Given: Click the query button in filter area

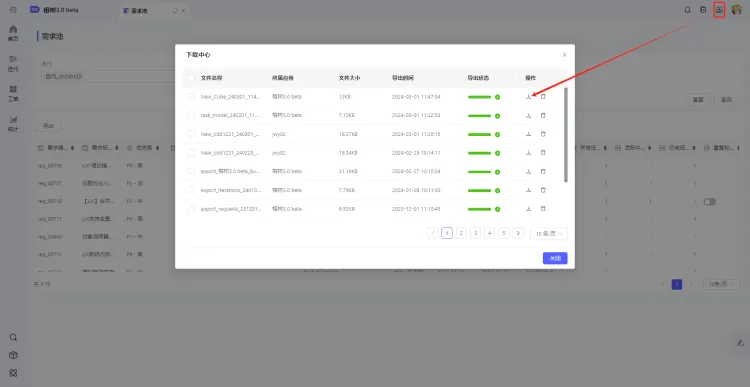Looking at the screenshot, I should 727,100.
